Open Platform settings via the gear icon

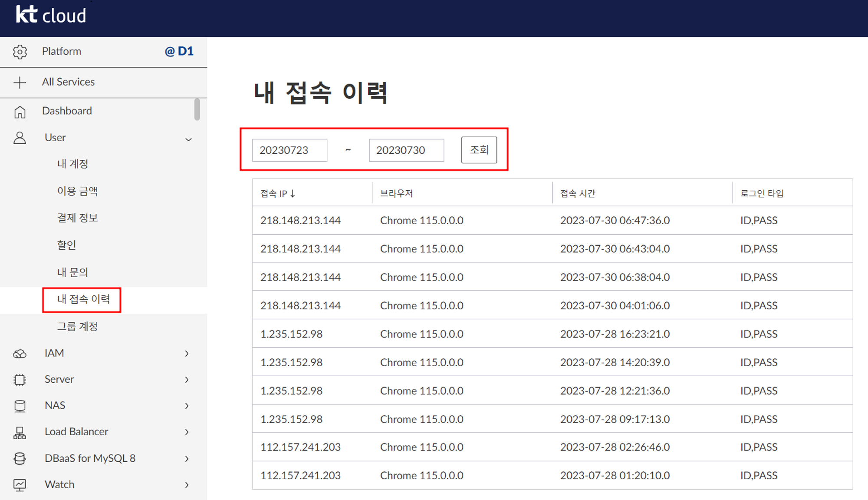point(20,51)
